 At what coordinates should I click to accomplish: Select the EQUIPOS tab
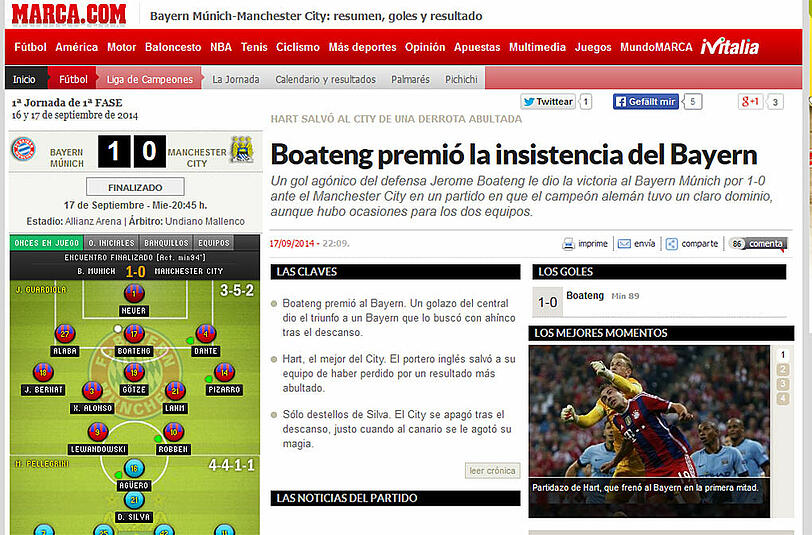[213, 243]
